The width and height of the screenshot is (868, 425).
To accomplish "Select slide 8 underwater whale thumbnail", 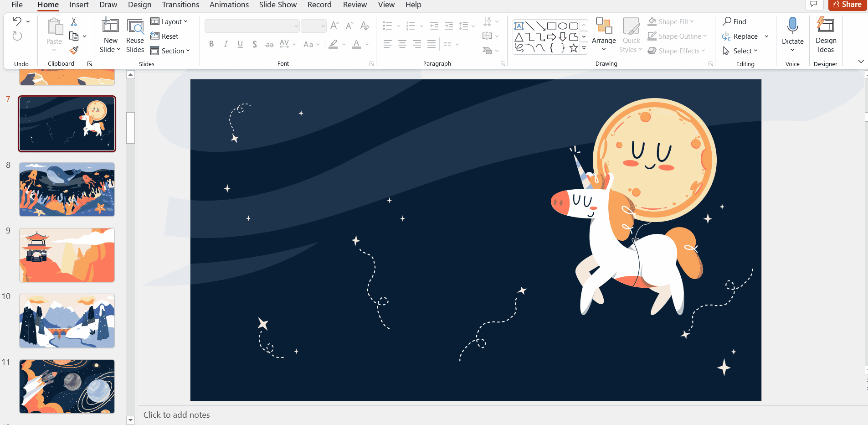I will (x=67, y=189).
